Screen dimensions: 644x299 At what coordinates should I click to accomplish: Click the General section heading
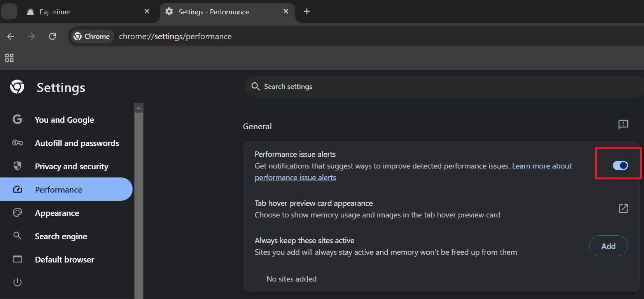pyautogui.click(x=257, y=126)
